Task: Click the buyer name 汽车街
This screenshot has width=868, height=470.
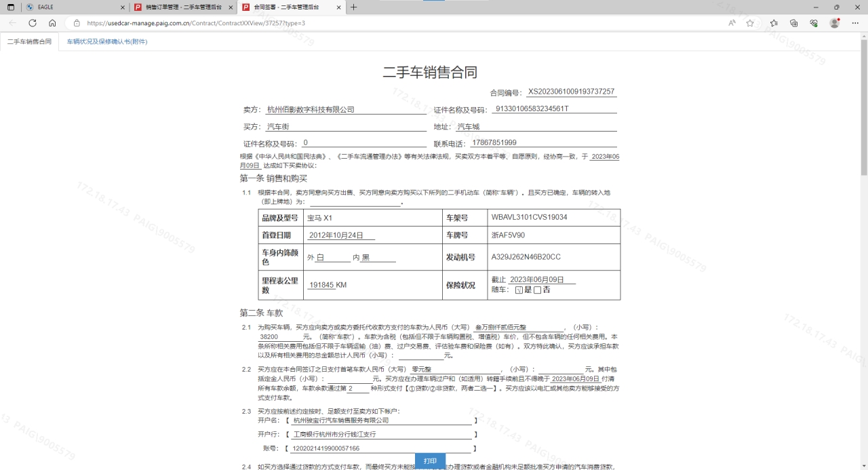Action: pyautogui.click(x=278, y=127)
